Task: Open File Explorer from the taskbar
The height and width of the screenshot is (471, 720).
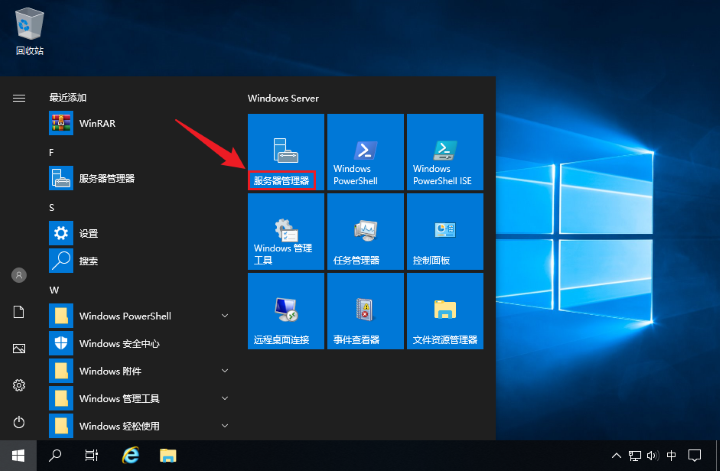Action: tap(168, 456)
